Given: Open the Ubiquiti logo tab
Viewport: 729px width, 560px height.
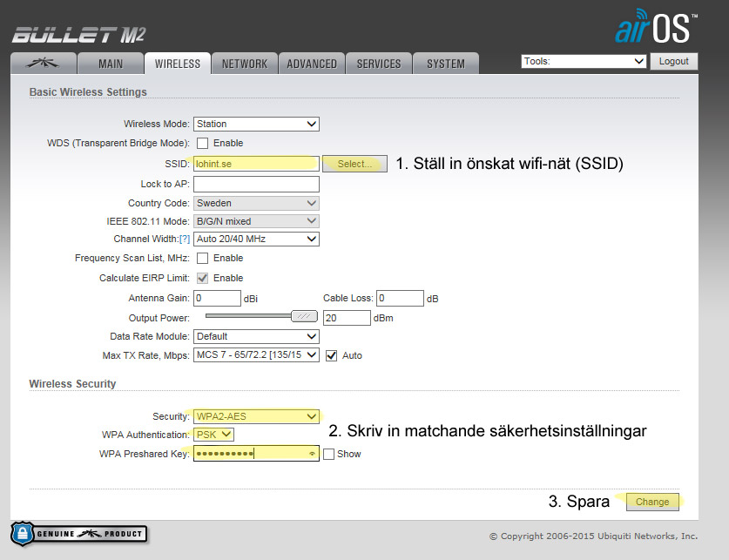Looking at the screenshot, I should pos(44,64).
